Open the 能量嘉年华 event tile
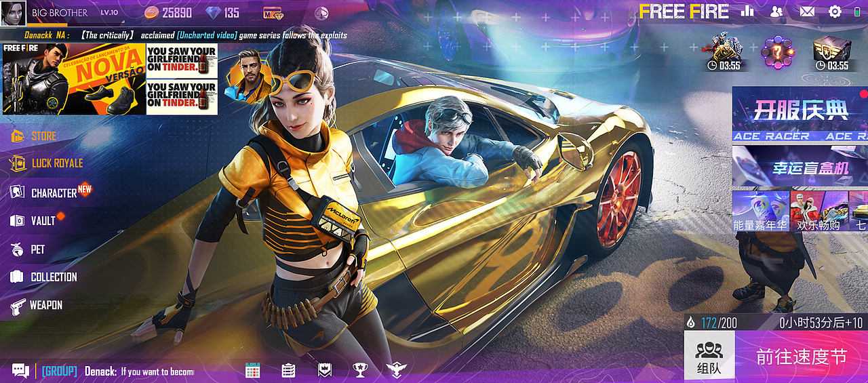The width and height of the screenshot is (868, 383). point(760,211)
